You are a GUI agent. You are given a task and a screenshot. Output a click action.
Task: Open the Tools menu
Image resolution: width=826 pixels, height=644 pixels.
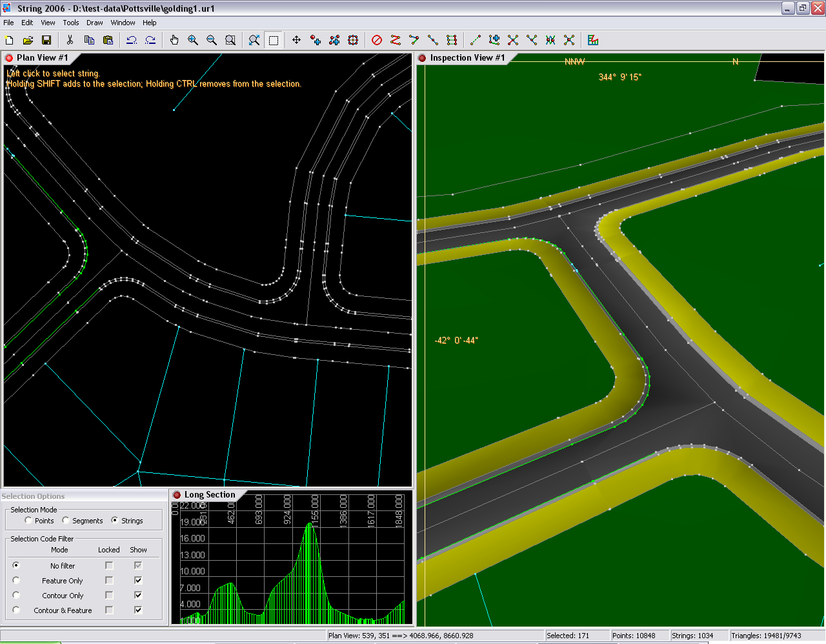[71, 23]
